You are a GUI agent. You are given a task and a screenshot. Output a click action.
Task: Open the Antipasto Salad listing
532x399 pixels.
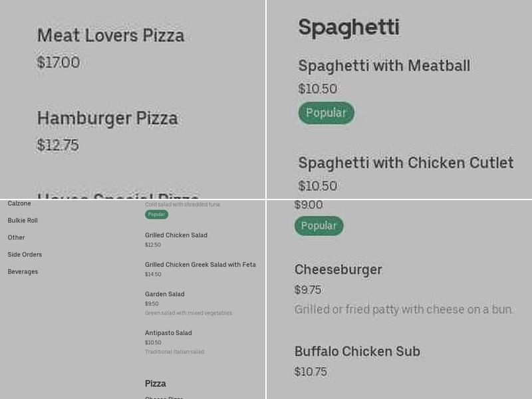click(167, 332)
